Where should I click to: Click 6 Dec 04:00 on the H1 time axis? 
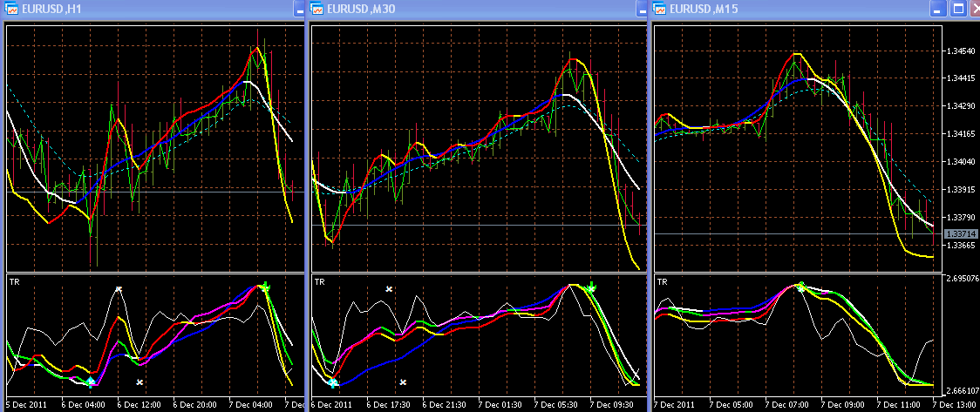pos(85,404)
